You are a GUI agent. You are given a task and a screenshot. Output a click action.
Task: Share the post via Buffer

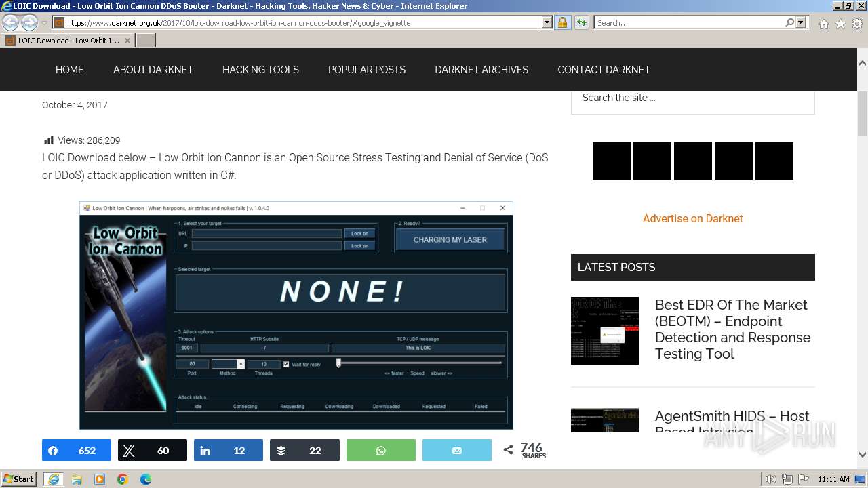(x=304, y=450)
